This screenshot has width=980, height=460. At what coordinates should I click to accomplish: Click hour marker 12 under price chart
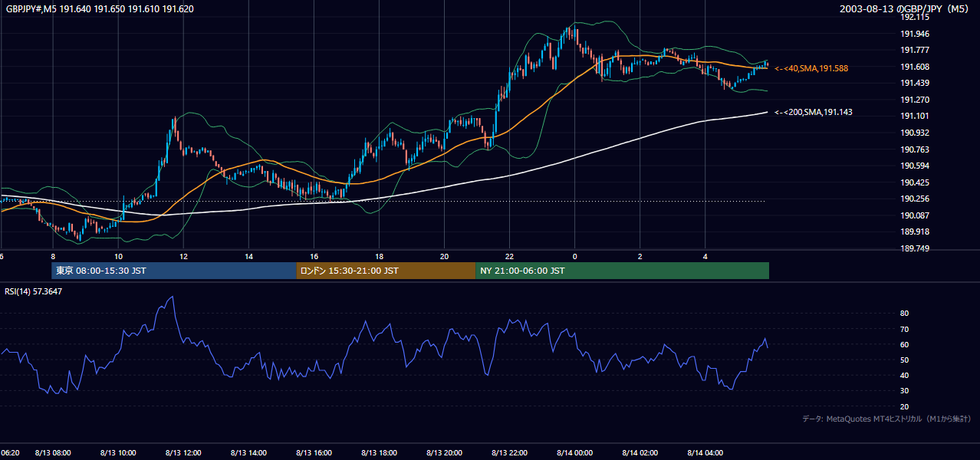click(183, 256)
